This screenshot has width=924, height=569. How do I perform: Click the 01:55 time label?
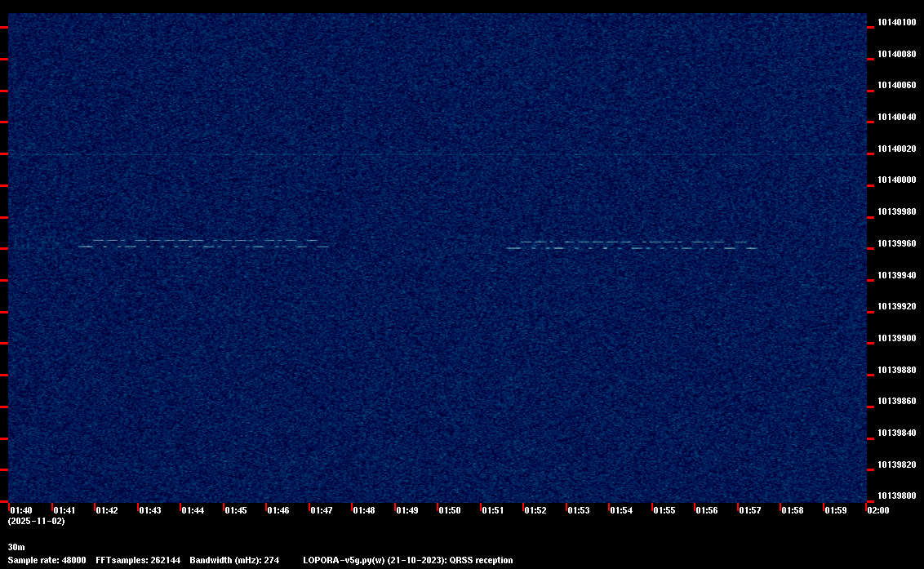coord(664,510)
